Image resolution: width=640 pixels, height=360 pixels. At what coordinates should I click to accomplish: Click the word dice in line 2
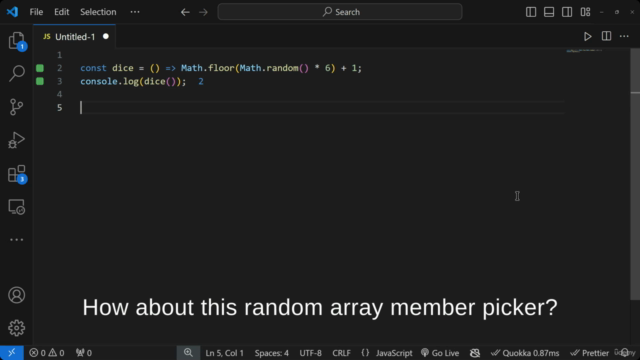tap(123, 68)
